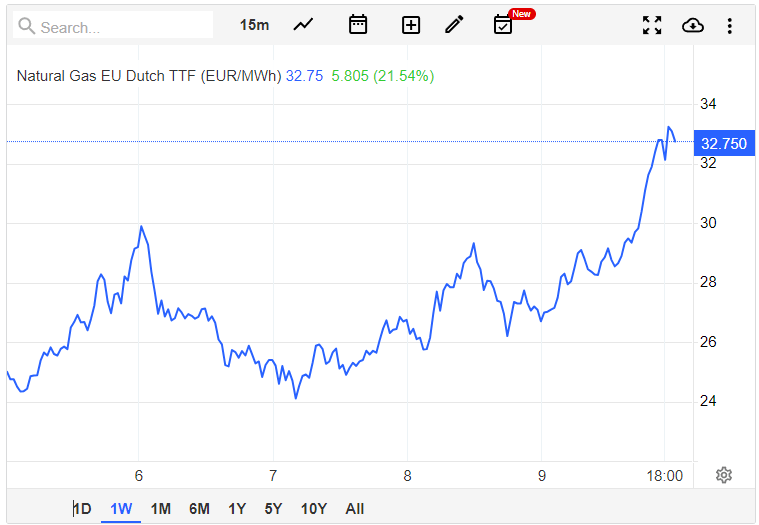Click the date 6 axis label
759x525 pixels.
pos(138,476)
